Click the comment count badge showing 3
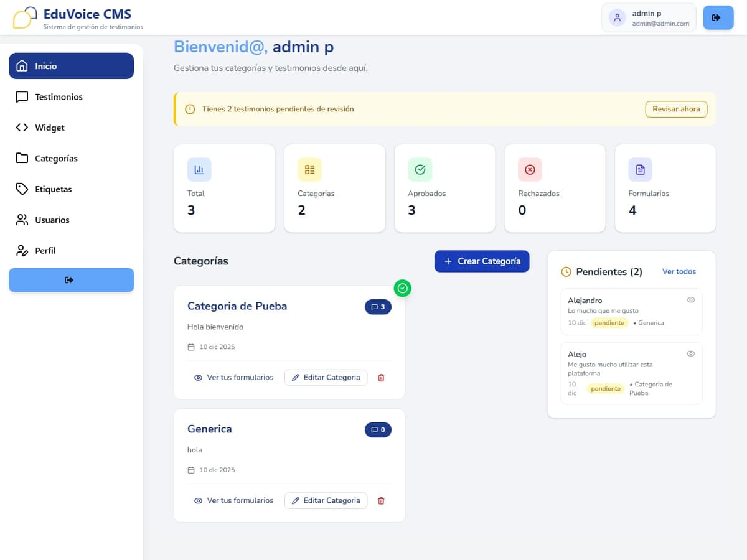This screenshot has width=747, height=560. click(x=378, y=307)
